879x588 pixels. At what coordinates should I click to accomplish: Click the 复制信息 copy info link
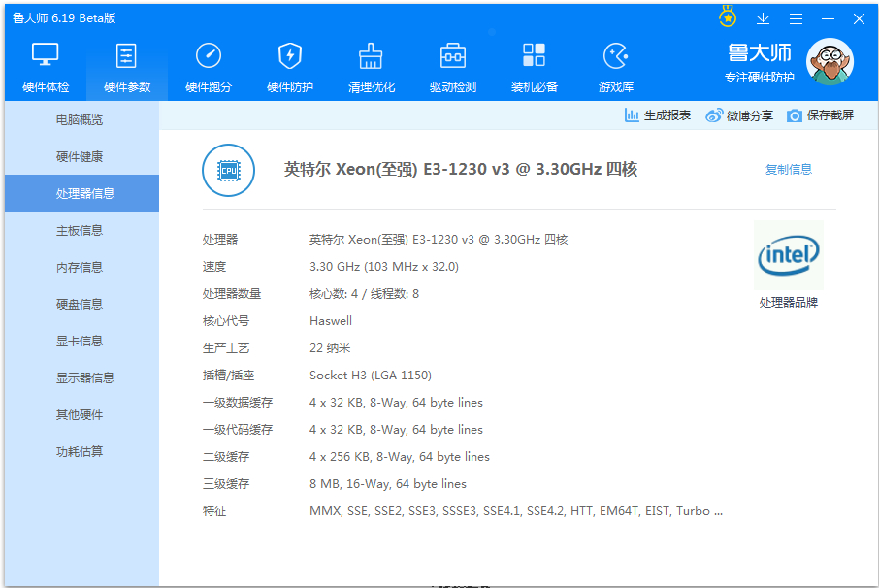click(788, 169)
